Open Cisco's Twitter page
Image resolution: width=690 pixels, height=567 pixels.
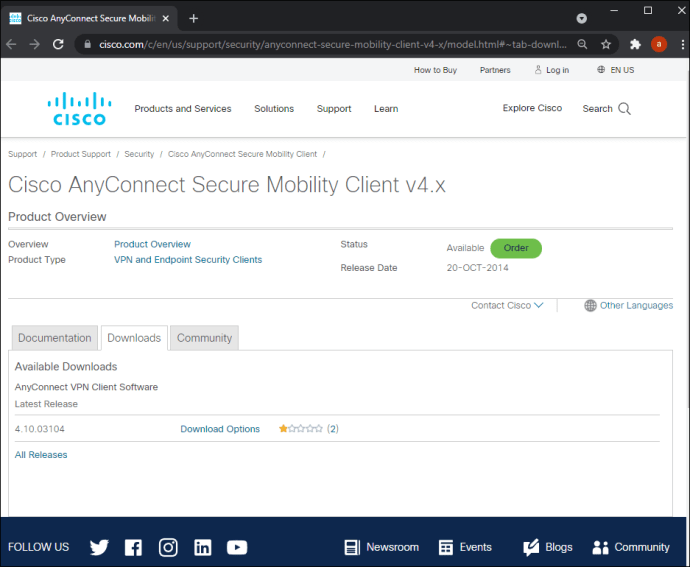point(99,547)
